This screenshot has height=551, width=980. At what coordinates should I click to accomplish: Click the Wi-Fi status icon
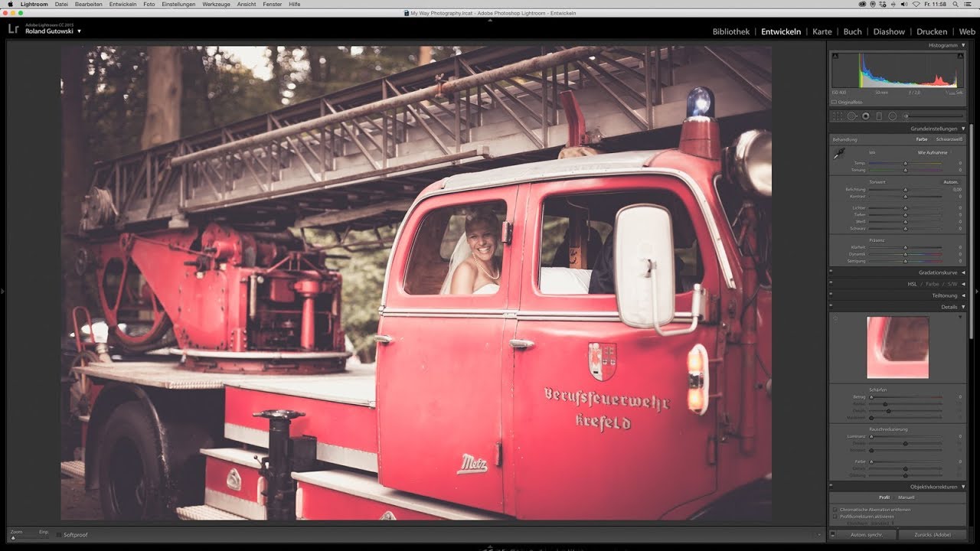point(916,5)
